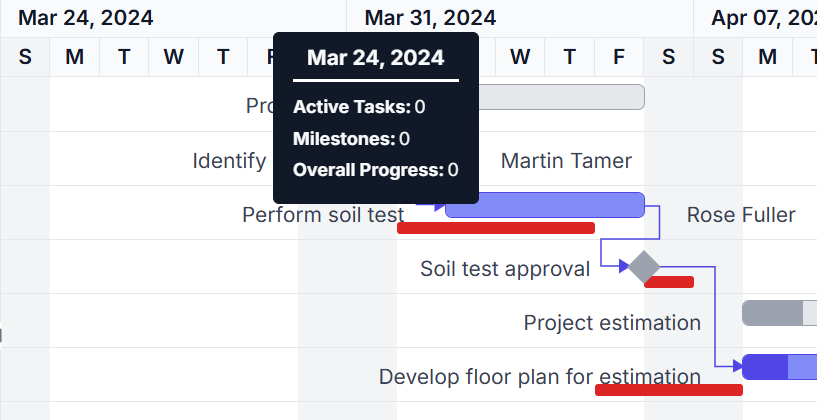Viewport: 817px width, 420px height.
Task: Click the Develop floor plan for estimation label
Action: pos(540,377)
